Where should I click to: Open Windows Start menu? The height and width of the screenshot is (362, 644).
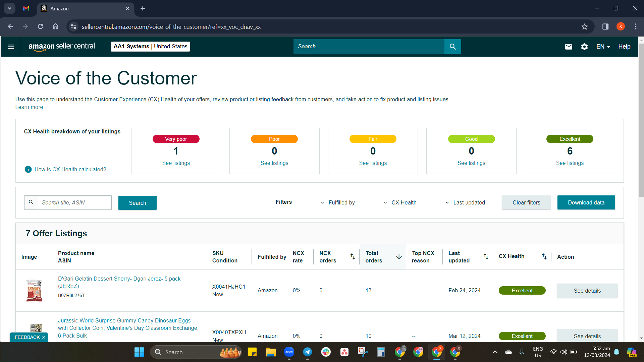(139, 352)
